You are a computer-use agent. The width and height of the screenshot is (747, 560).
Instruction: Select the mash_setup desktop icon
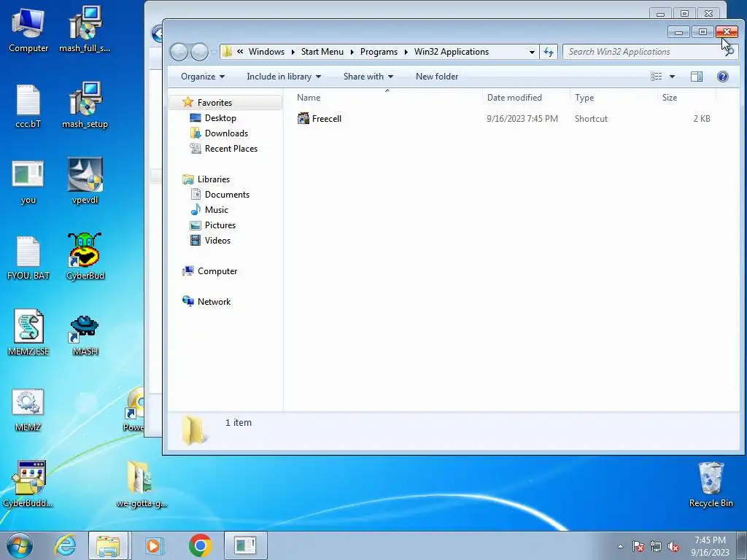pos(85,106)
